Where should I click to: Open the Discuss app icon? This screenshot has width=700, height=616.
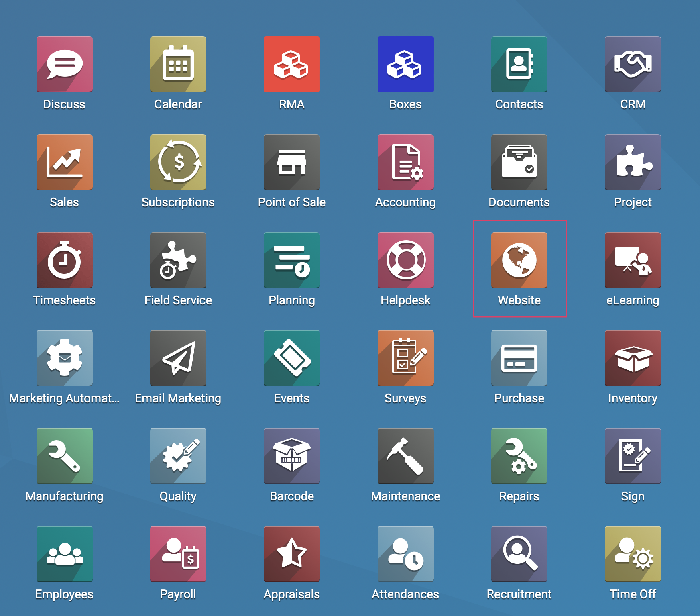[x=65, y=64]
